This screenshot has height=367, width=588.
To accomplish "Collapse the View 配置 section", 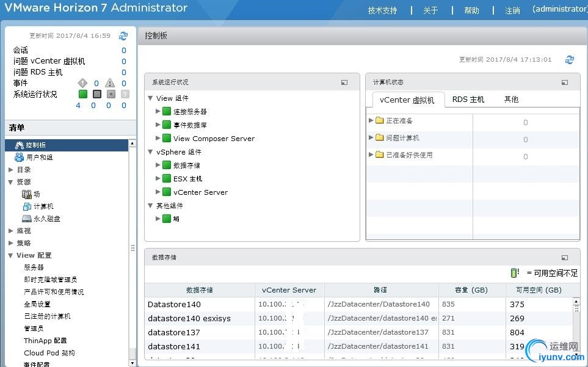I will tap(10, 256).
